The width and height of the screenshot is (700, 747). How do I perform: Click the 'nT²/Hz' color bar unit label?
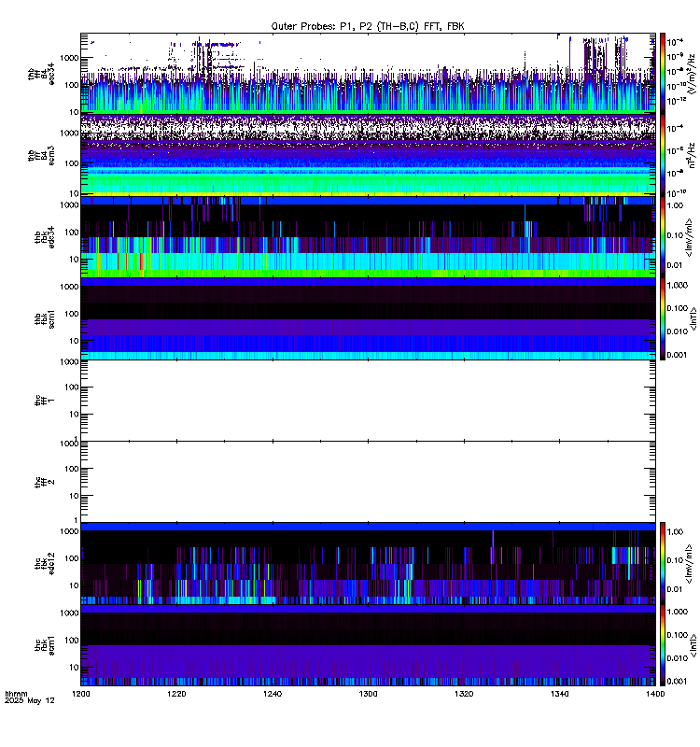692,155
